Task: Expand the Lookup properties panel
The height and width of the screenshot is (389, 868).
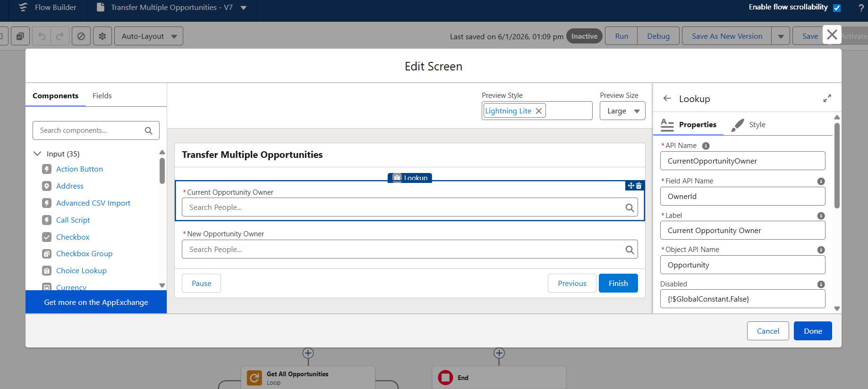Action: [827, 98]
